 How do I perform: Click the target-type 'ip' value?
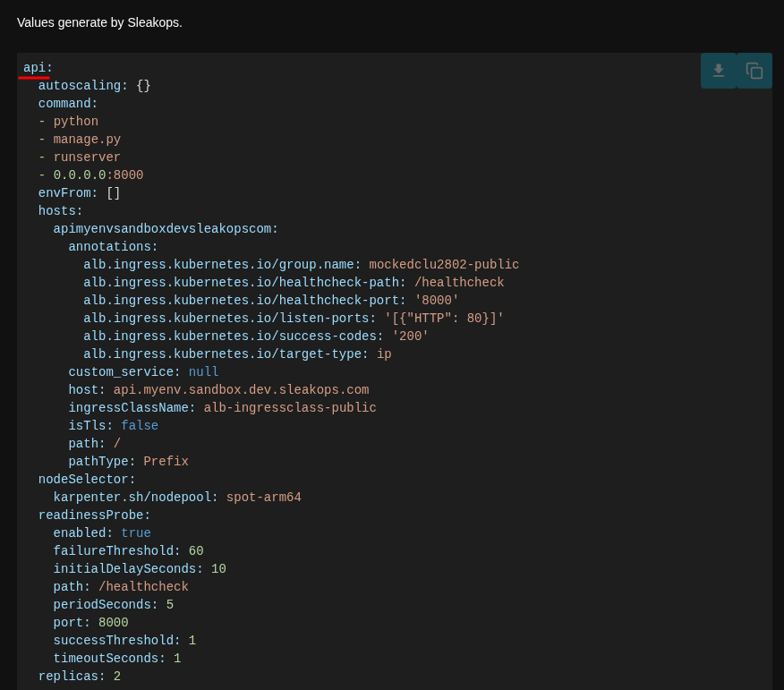pos(384,354)
